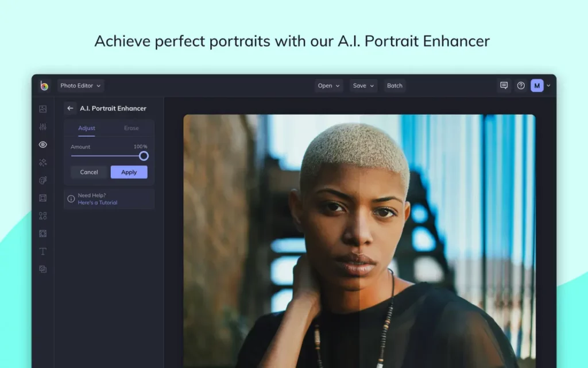Click the Amount slider handle

pos(144,156)
